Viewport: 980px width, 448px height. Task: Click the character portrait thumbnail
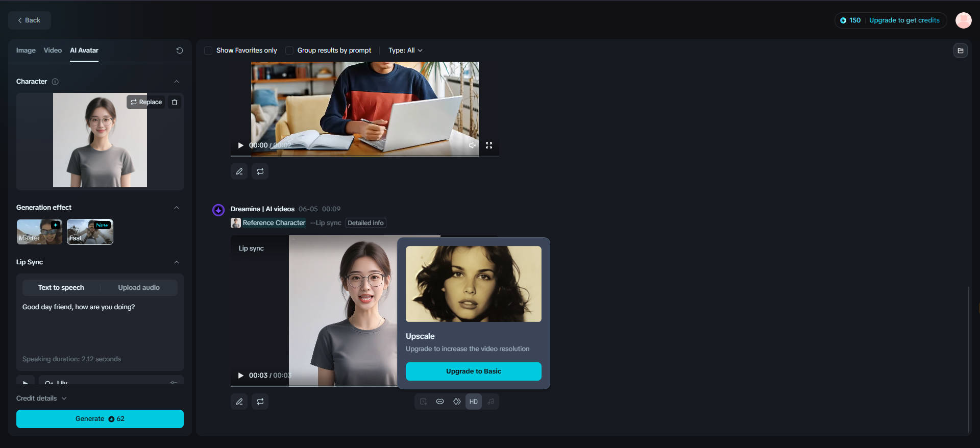click(100, 140)
